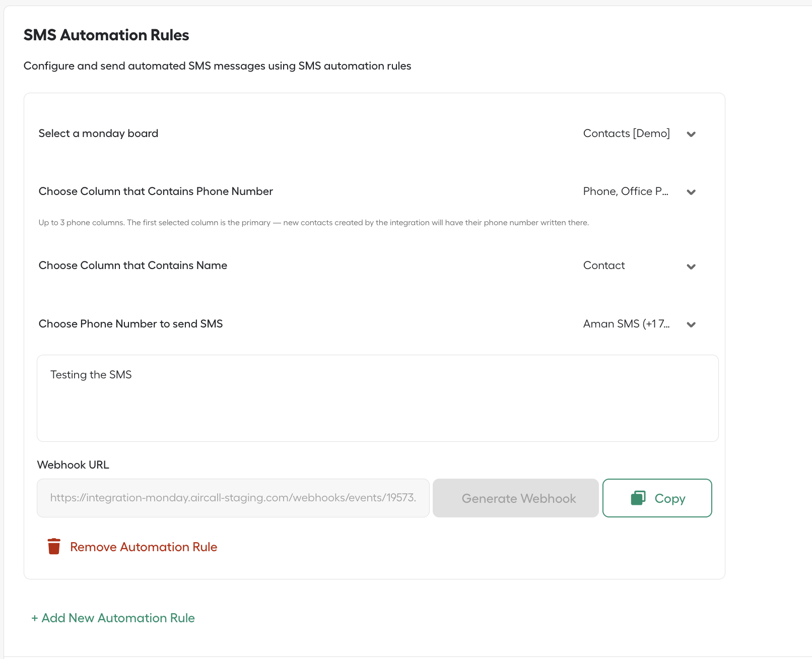This screenshot has width=812, height=659.
Task: Copy the webhook URL
Action: coord(657,498)
